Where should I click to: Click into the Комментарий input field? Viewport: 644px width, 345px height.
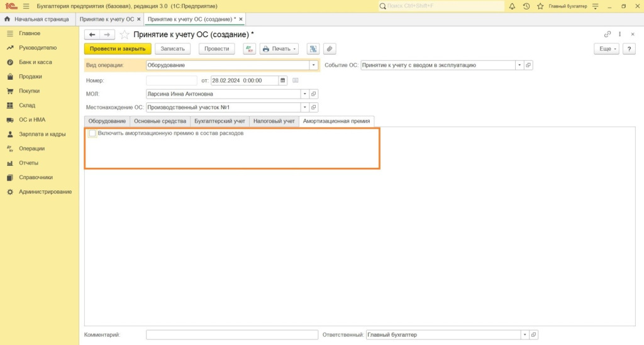coord(231,335)
